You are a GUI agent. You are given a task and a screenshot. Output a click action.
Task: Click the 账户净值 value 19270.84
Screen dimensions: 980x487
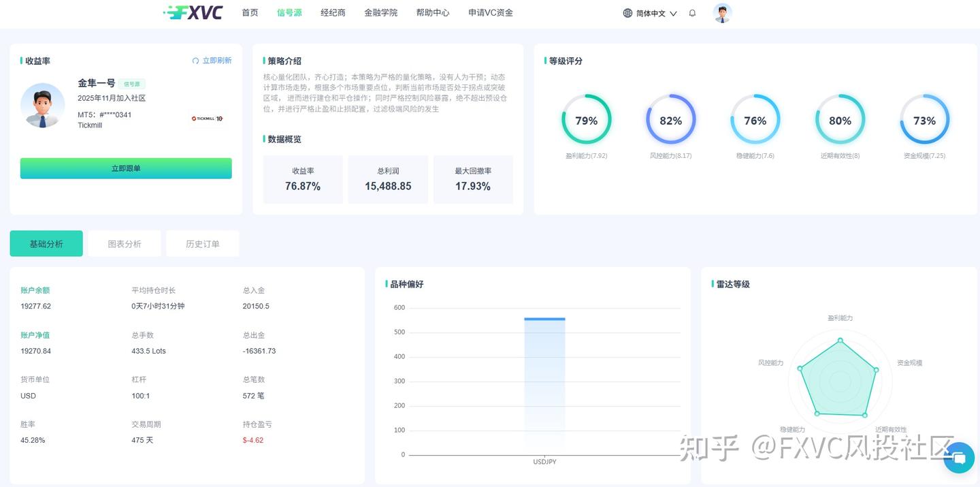click(x=36, y=351)
